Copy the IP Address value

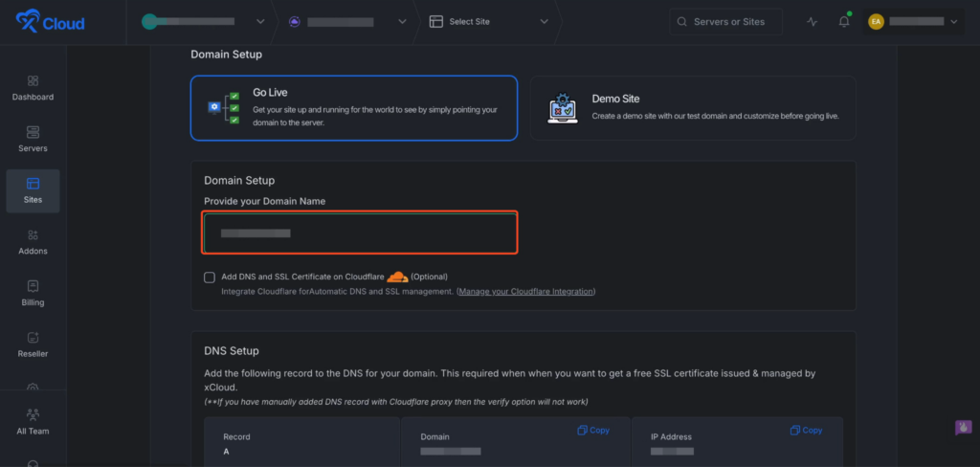click(805, 431)
